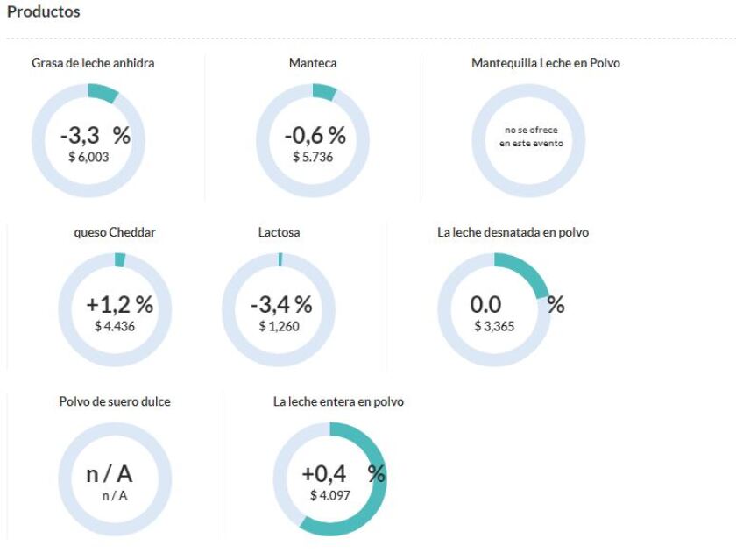Click the $ 1,260 Lactosa price
This screenshot has width=736, height=560.
(279, 326)
